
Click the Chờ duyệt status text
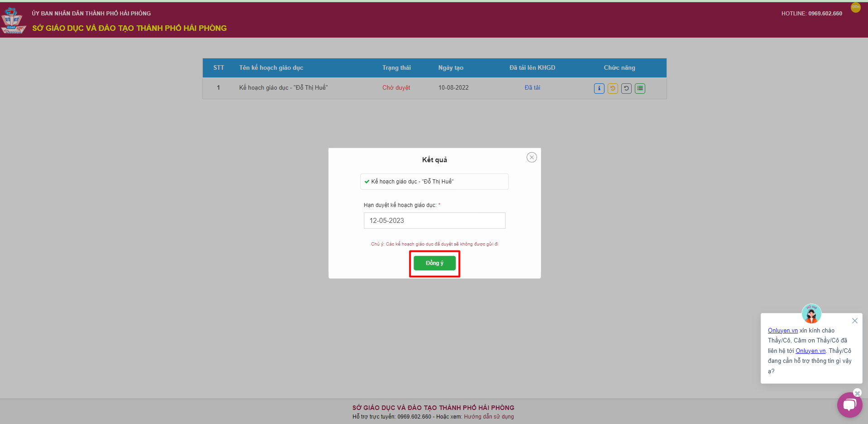396,87
